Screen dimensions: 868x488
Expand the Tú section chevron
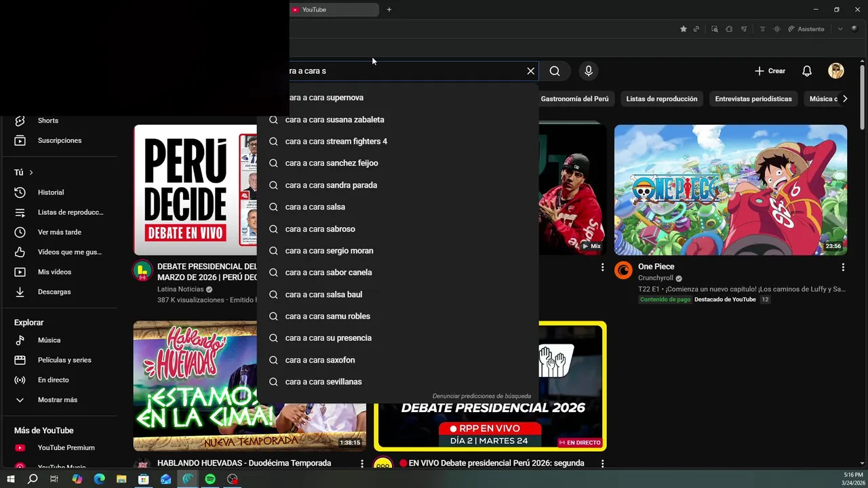click(31, 173)
